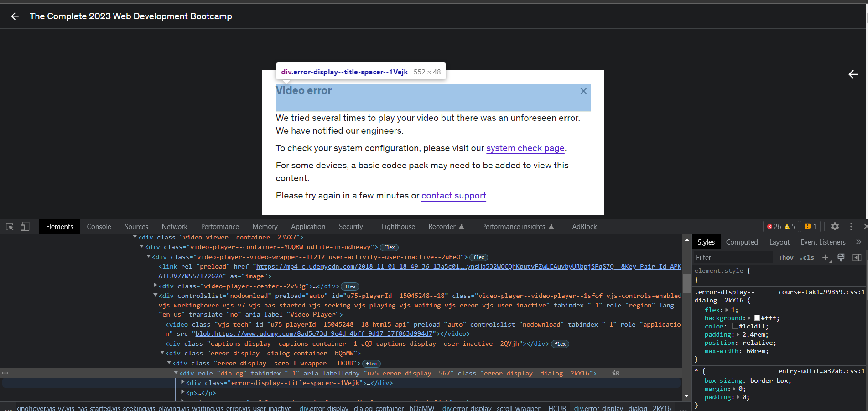
Task: Focus the Styles Filter input field
Action: [733, 258]
